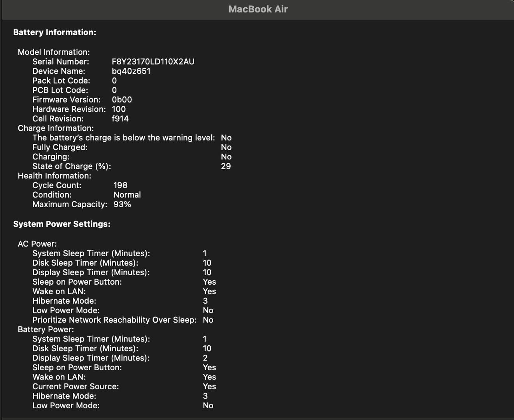The image size is (514, 420).
Task: Click the Model Information subheading
Action: (x=54, y=52)
